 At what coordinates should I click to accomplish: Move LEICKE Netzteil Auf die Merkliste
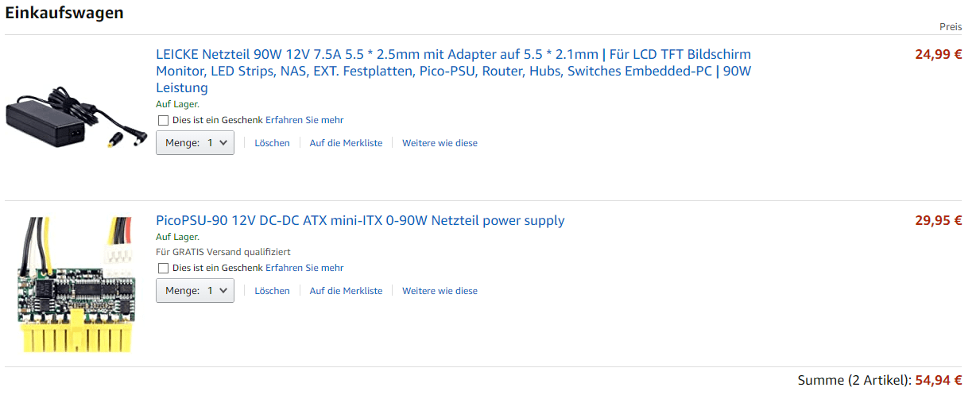(346, 143)
